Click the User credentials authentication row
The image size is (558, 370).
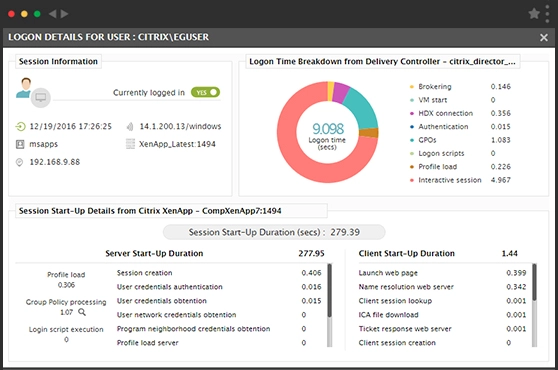[219, 287]
